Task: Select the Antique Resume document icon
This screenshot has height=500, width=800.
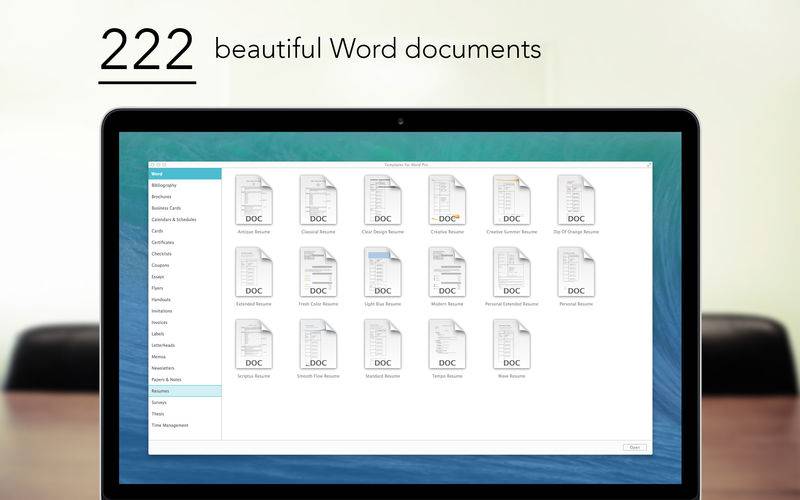Action: (254, 200)
